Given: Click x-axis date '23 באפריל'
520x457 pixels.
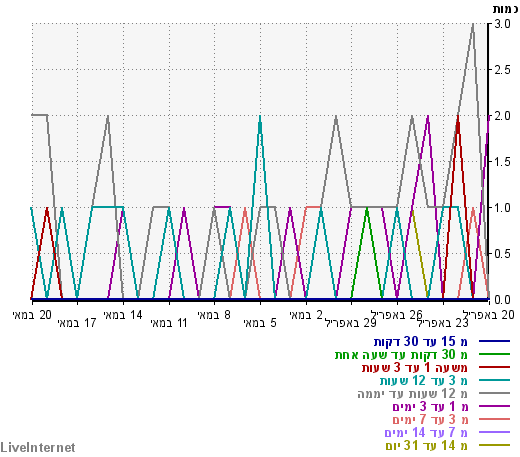Looking at the screenshot, I should point(443,323).
